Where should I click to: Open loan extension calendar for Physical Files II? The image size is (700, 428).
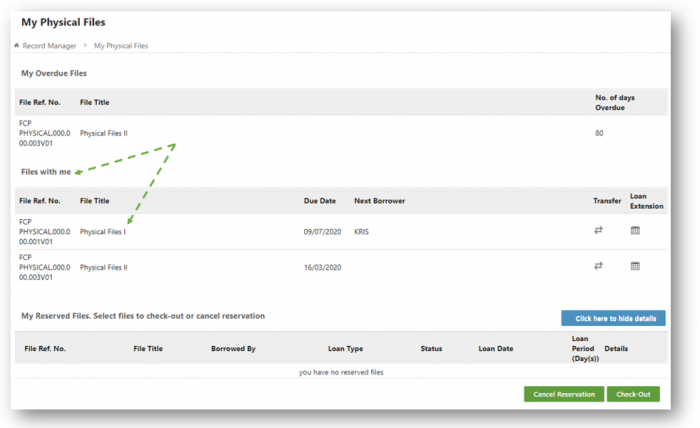pyautogui.click(x=635, y=266)
